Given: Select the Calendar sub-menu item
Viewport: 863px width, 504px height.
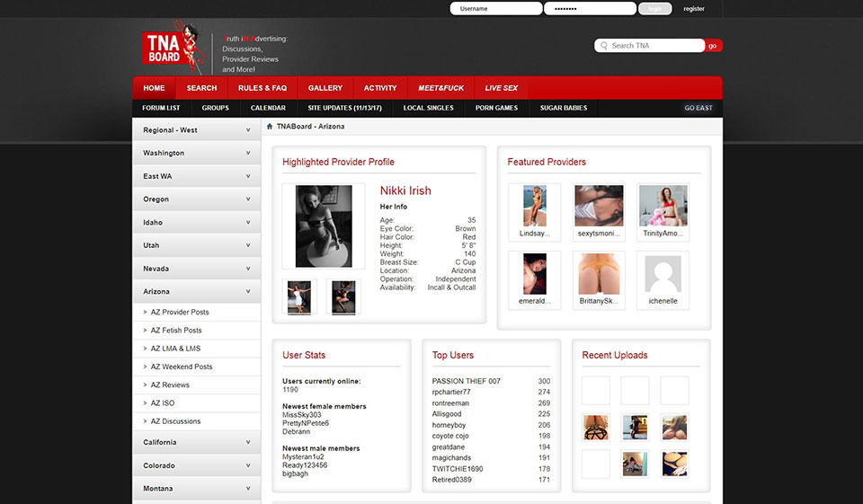Looking at the screenshot, I should tap(268, 108).
